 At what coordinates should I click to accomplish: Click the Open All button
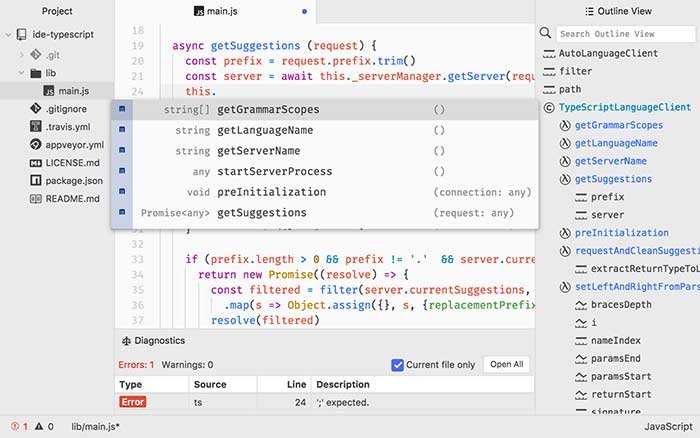[507, 364]
